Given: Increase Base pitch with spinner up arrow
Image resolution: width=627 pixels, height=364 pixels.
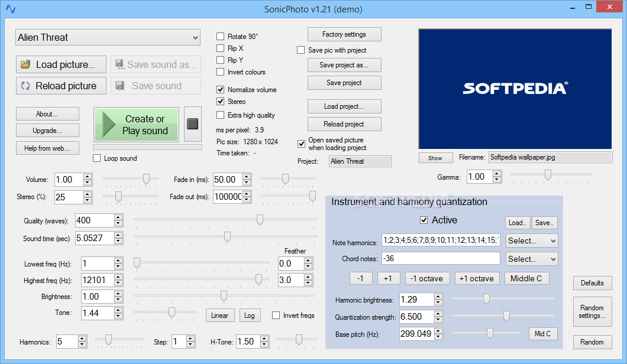Looking at the screenshot, I should point(439,330).
